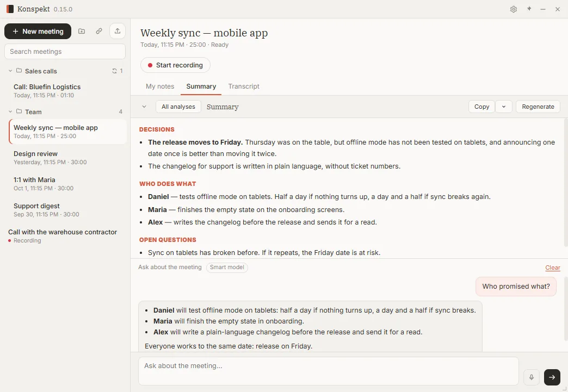Click 'Ask about the meeting' label
Image resolution: width=568 pixels, height=392 pixels.
click(170, 267)
